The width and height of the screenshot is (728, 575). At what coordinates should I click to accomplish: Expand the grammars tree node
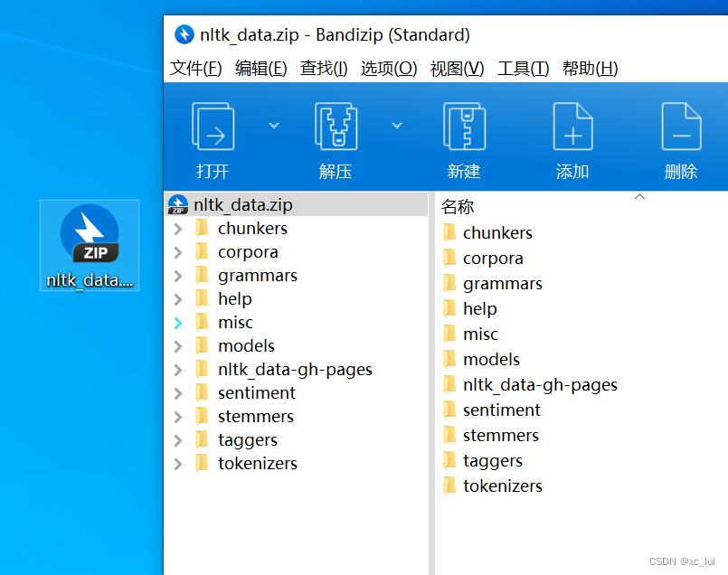point(178,276)
